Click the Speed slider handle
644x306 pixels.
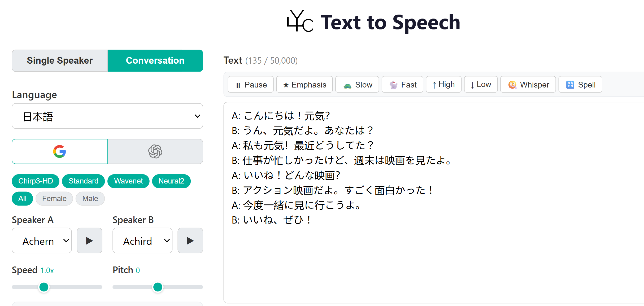[44, 287]
